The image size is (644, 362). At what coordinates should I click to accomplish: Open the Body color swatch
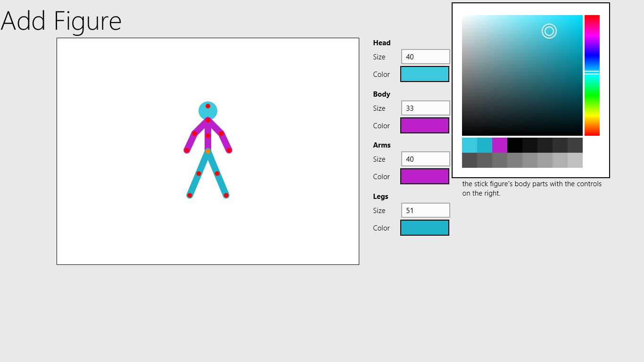(x=424, y=125)
